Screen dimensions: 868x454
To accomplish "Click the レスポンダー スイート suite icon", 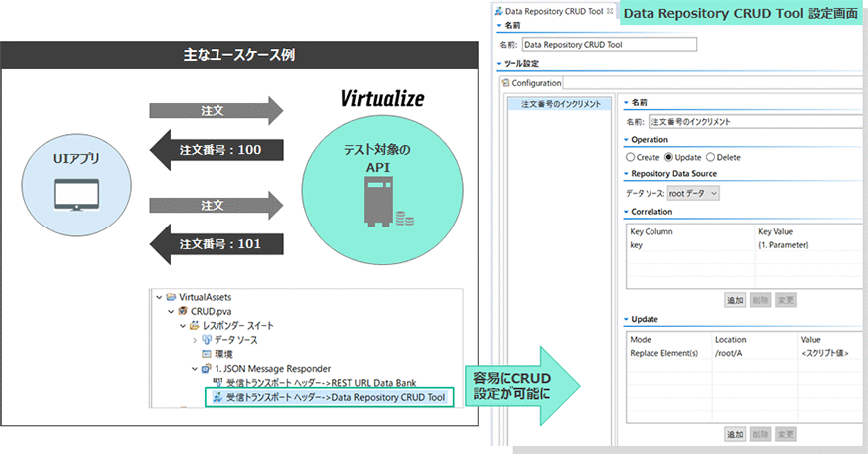I will point(195,325).
